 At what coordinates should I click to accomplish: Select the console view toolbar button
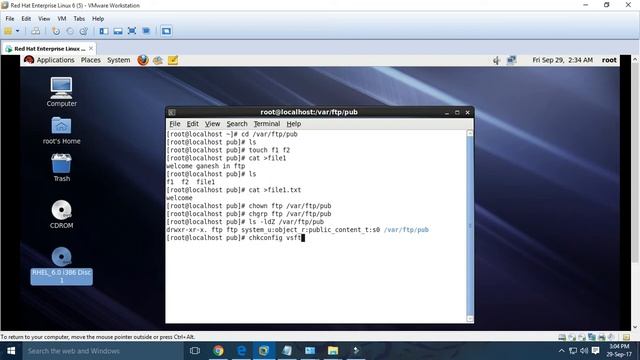166,31
